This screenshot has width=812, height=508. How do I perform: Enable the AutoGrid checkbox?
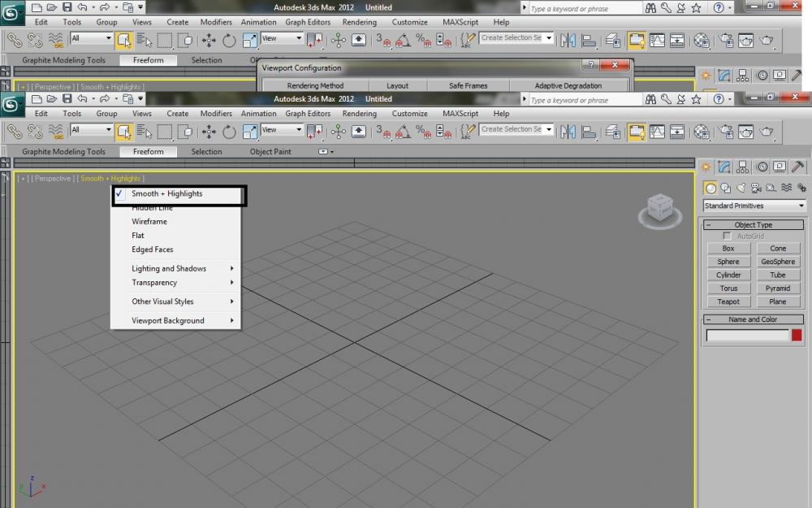[728, 236]
